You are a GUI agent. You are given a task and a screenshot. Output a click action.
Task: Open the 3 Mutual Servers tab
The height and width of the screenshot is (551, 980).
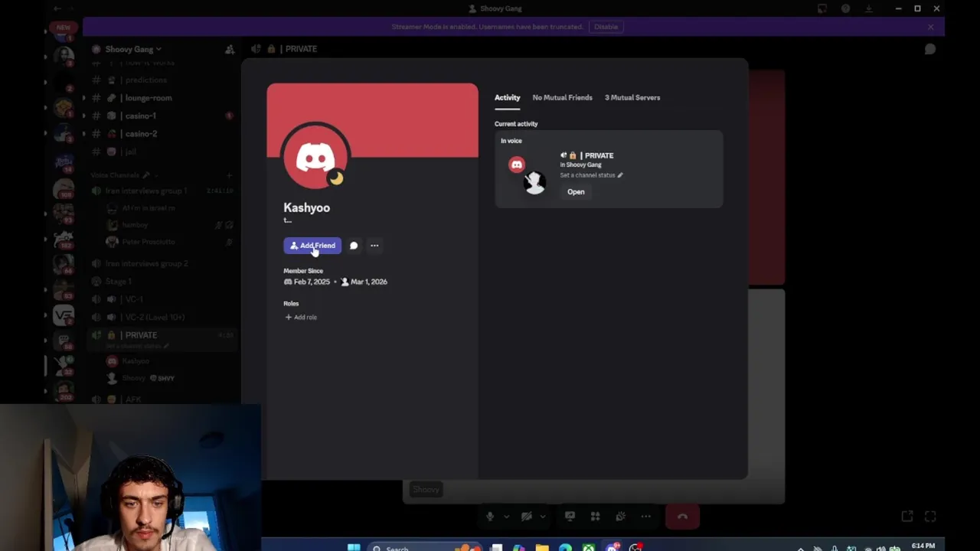click(632, 98)
